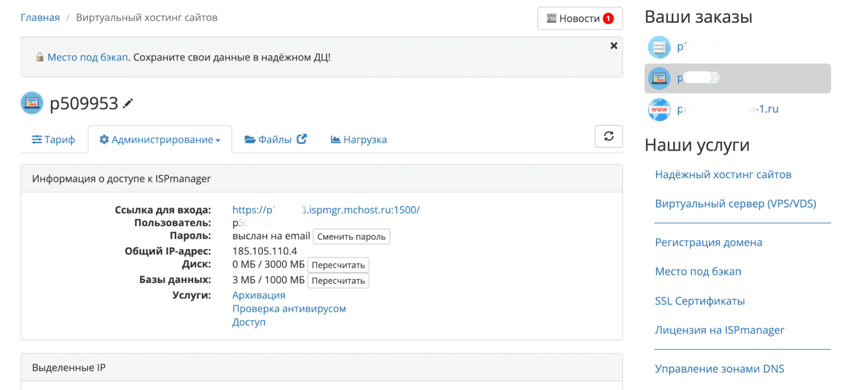Click the chart icon in Нагрузка tab
Image resolution: width=868 pixels, height=390 pixels.
(x=335, y=139)
